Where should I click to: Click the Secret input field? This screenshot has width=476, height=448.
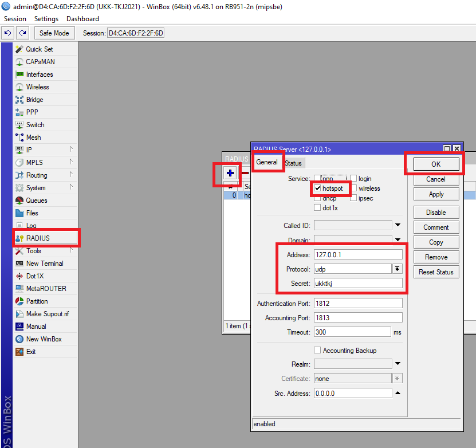click(358, 284)
